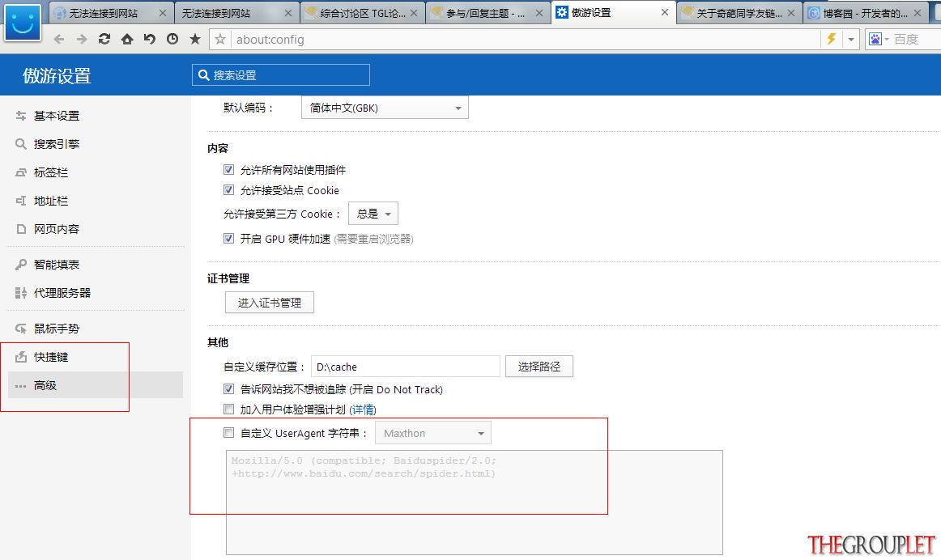Open 快捷键 settings section
This screenshot has width=941, height=560.
(x=51, y=357)
